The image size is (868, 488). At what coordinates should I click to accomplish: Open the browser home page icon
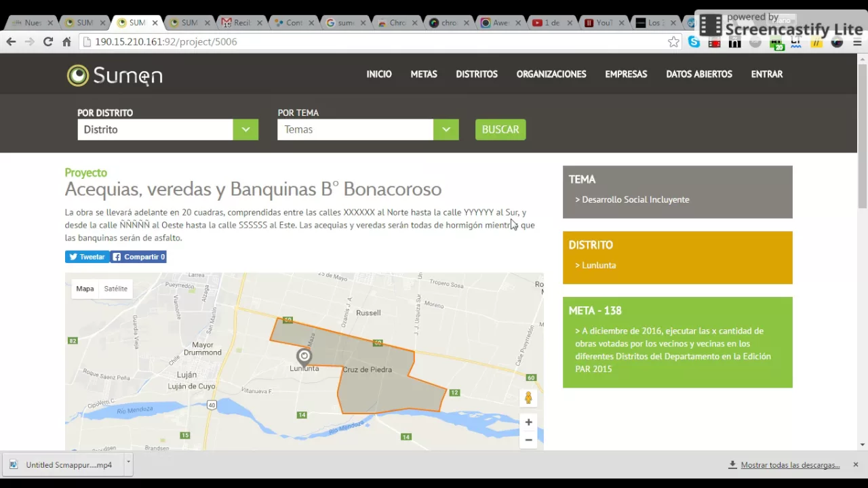pos(66,42)
